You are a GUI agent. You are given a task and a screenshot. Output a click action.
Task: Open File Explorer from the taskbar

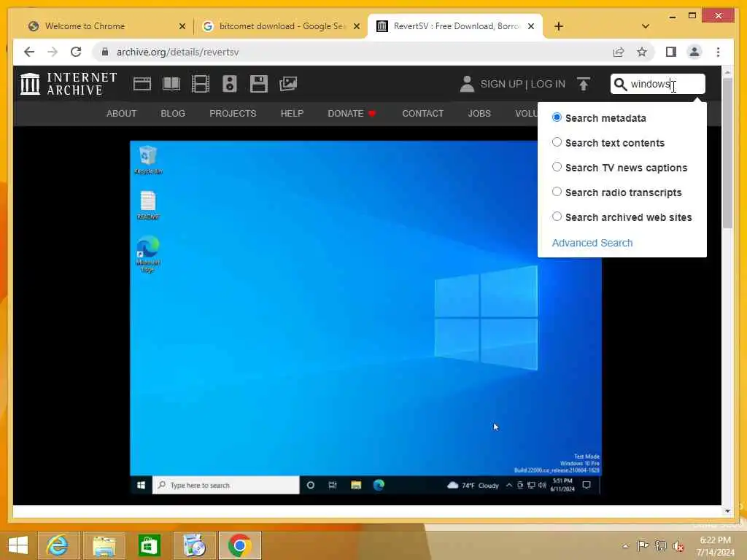104,545
